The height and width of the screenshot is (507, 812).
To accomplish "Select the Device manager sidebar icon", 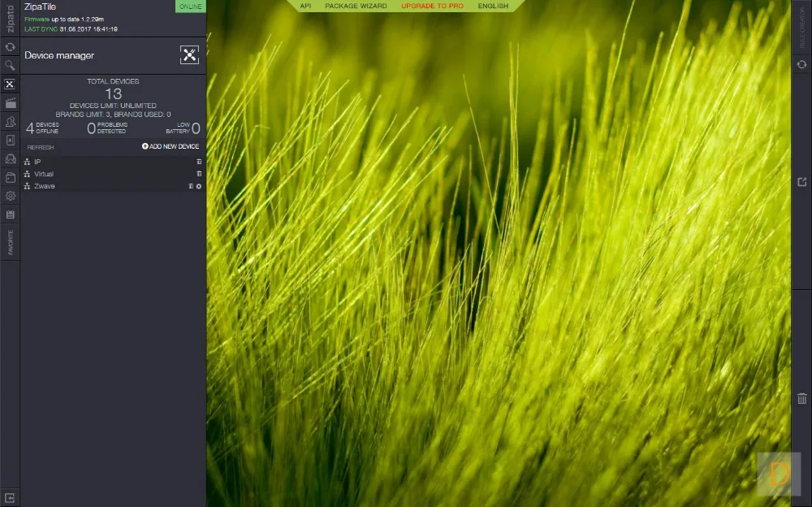I will [10, 84].
